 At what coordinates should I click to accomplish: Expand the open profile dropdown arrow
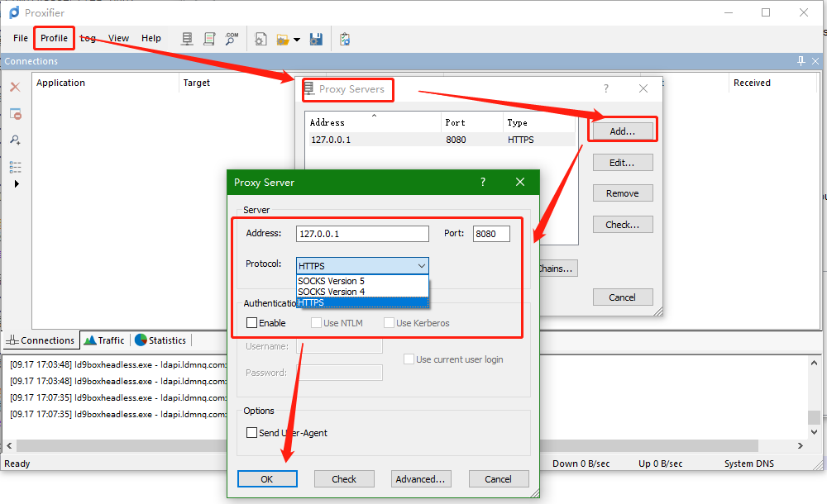(297, 40)
